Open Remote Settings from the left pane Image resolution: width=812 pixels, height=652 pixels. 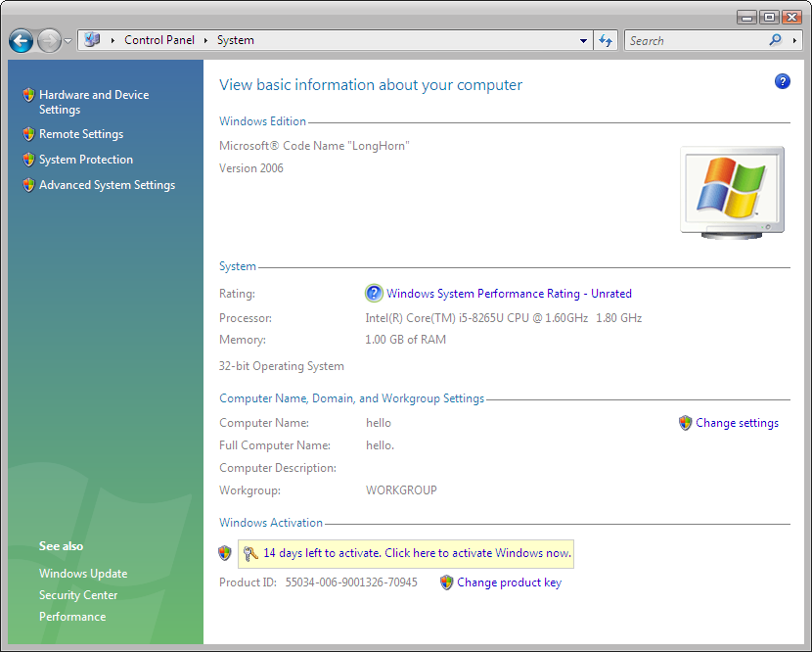[x=81, y=134]
